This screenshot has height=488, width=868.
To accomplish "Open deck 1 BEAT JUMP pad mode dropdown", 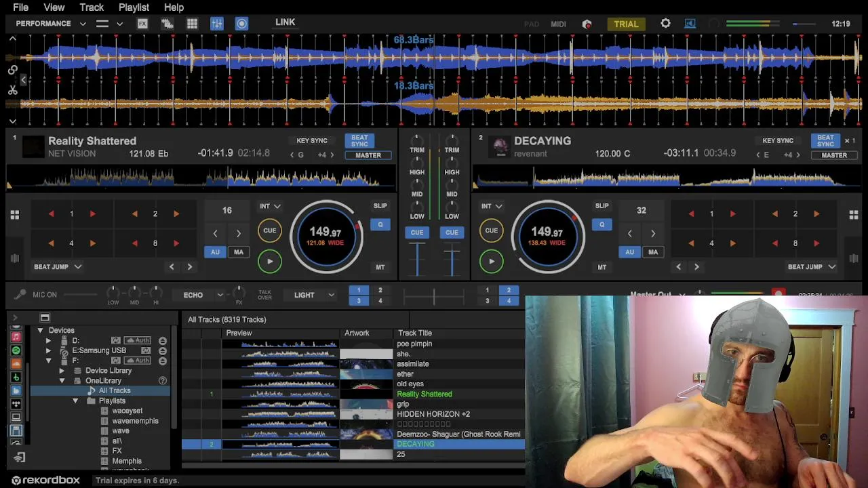I will click(x=58, y=267).
